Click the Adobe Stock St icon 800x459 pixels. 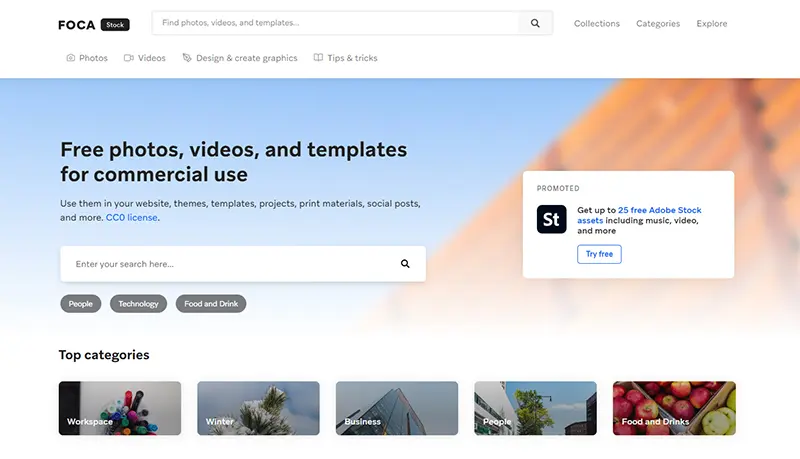tap(552, 219)
